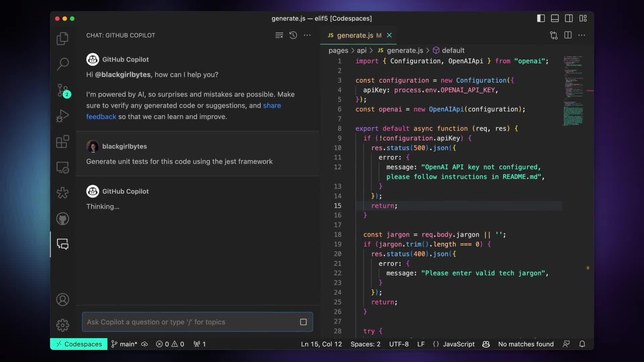The image size is (644, 362).
Task: Click the @blackgirlbytes mention
Action: (x=123, y=75)
